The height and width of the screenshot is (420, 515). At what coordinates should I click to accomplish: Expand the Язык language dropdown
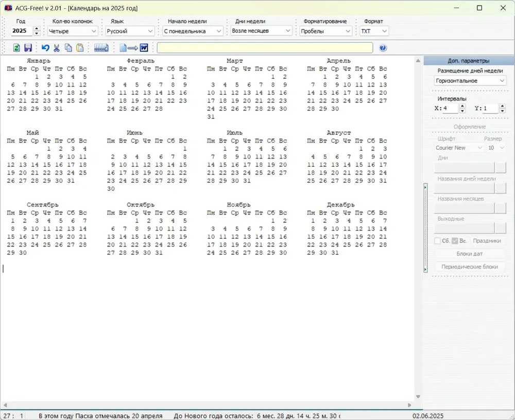click(x=130, y=31)
